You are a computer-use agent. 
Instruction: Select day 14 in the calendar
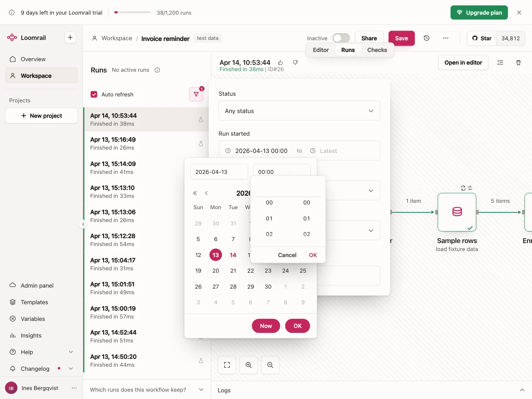click(233, 255)
